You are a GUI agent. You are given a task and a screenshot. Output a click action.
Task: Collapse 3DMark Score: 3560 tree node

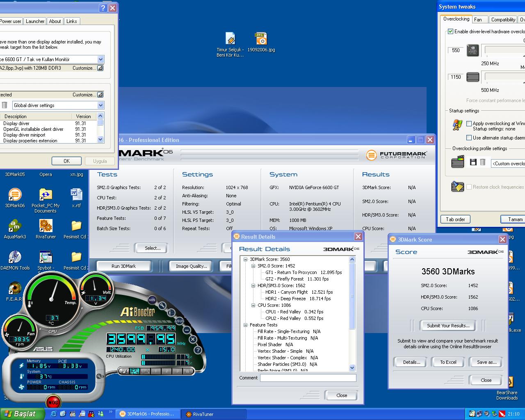246,259
